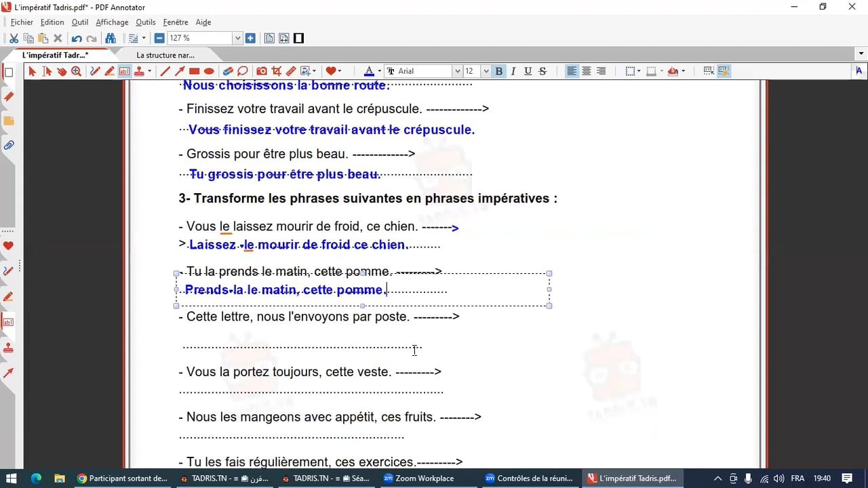Select the Eraser tool

(228, 71)
